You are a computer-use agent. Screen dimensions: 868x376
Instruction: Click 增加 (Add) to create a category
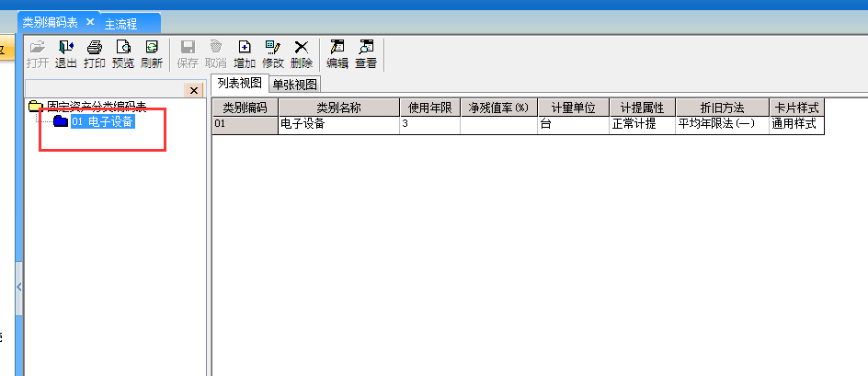click(245, 54)
